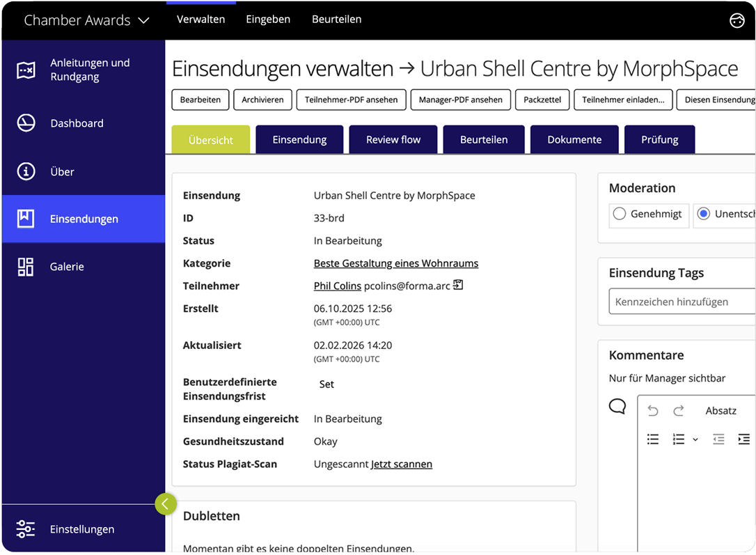Switch to the Review flow tab
Screen dimensions: 756x555
point(393,139)
